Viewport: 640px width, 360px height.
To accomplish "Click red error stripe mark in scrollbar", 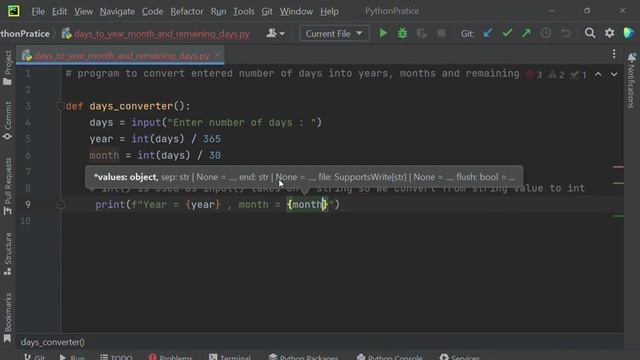I will click(x=618, y=167).
